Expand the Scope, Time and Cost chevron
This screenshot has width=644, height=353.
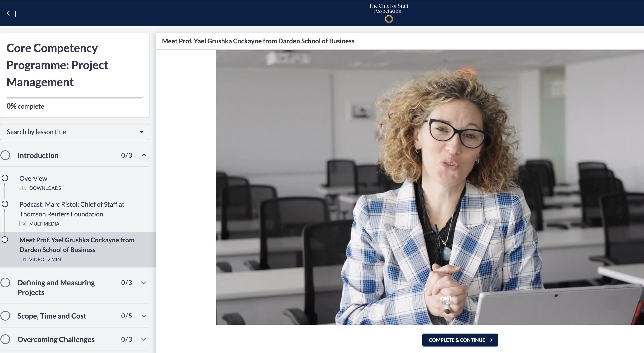pos(144,316)
